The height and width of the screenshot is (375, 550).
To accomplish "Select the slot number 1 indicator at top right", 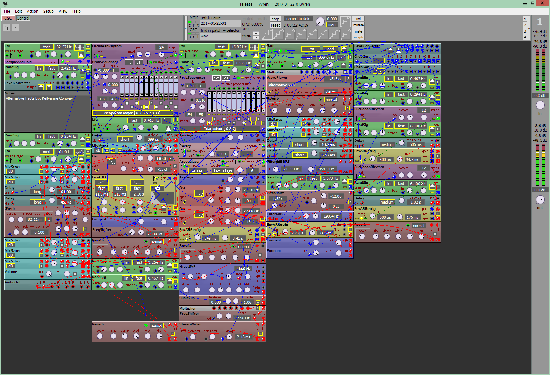I will tap(539, 22).
